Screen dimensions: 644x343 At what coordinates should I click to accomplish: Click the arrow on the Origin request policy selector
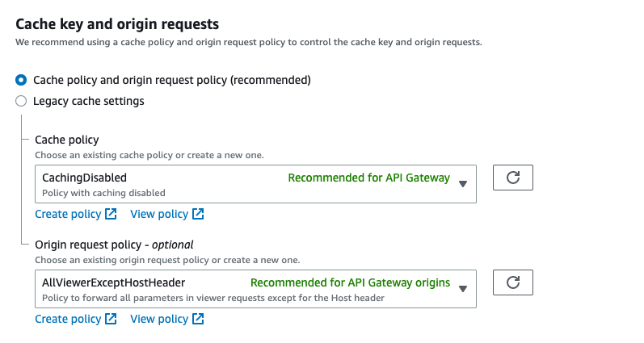463,288
